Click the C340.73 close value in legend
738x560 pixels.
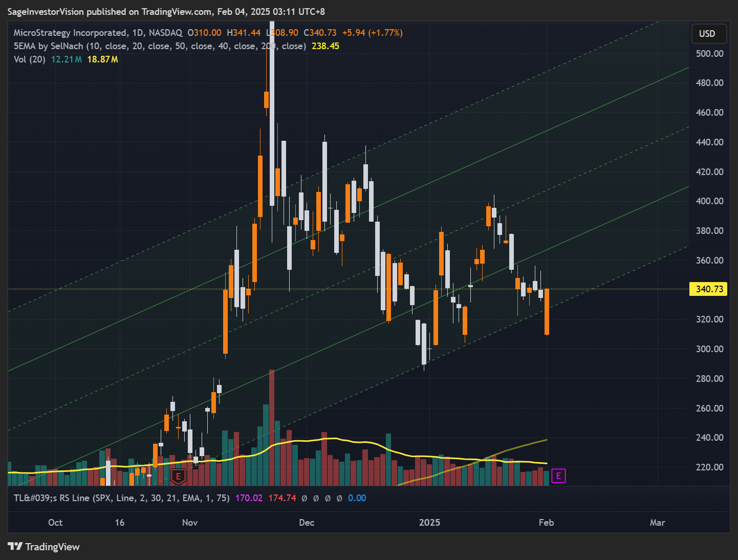[x=320, y=33]
